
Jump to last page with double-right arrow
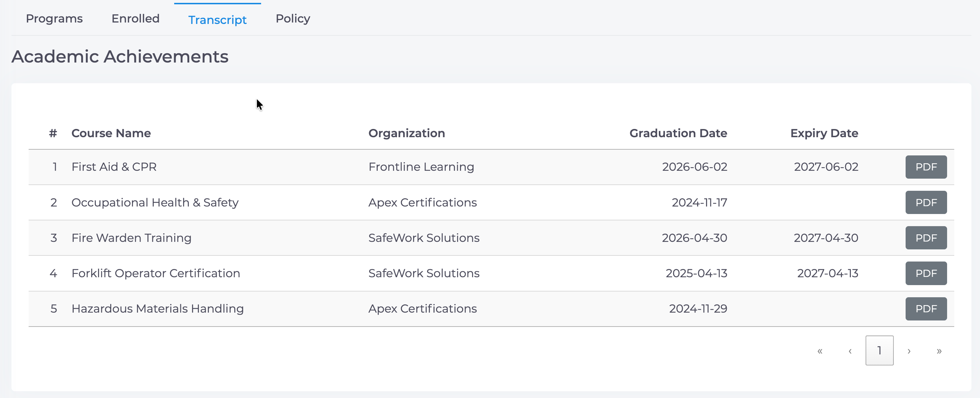point(939,350)
